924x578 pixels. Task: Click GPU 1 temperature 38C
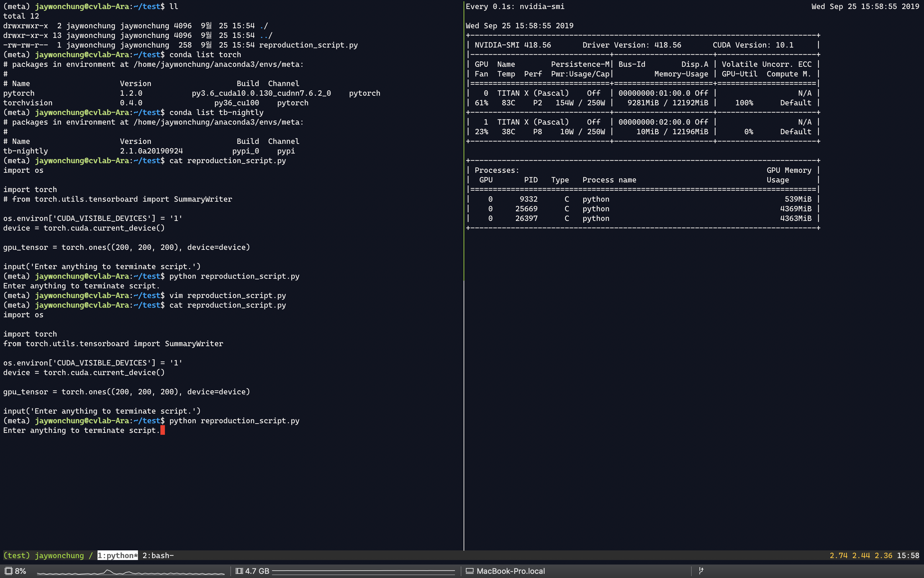(x=508, y=132)
